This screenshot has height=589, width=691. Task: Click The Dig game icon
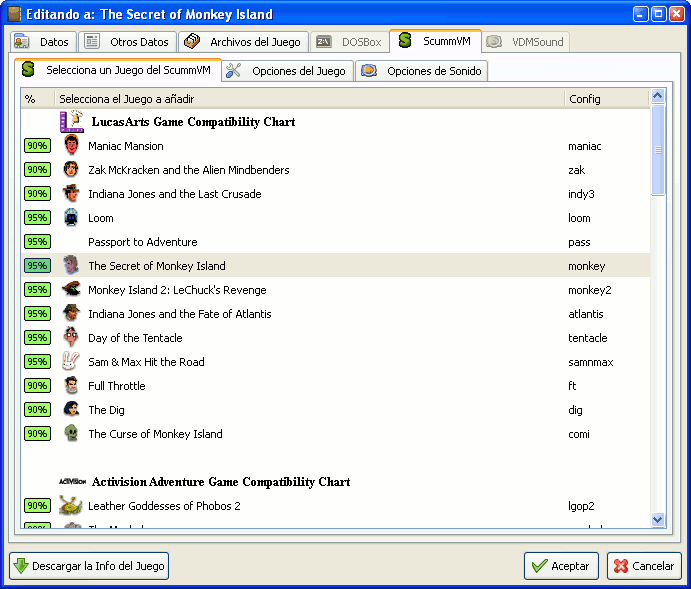pos(71,409)
